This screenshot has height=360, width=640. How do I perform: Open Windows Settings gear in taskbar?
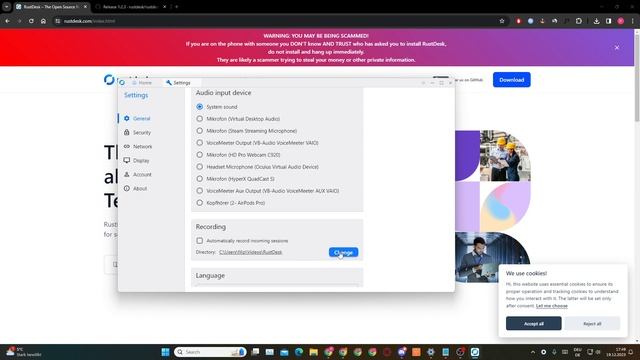431,352
